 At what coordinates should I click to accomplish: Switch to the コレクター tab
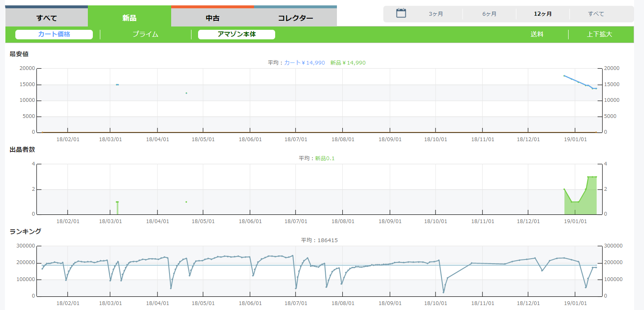pos(295,18)
